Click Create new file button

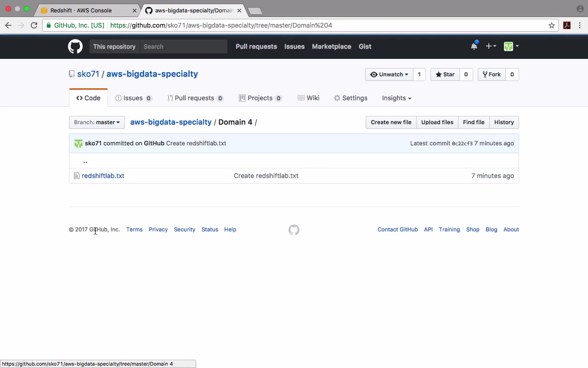(x=391, y=122)
